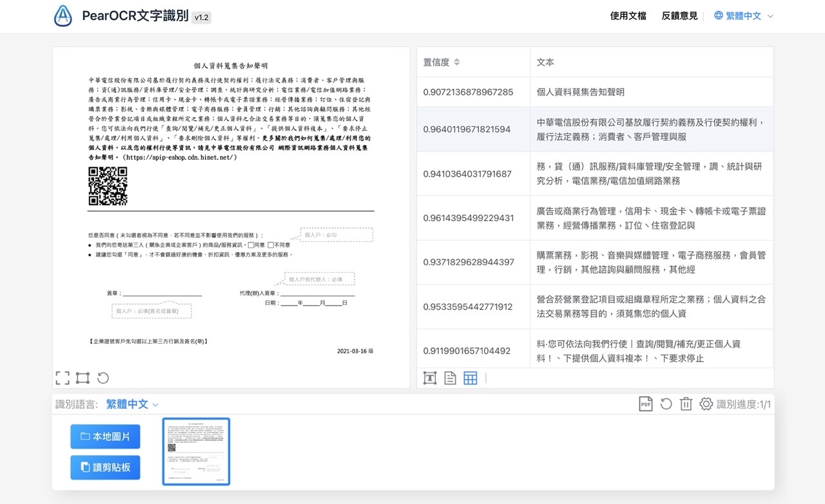This screenshot has height=504, width=825.
Task: Switch to table result view icon
Action: click(x=471, y=378)
